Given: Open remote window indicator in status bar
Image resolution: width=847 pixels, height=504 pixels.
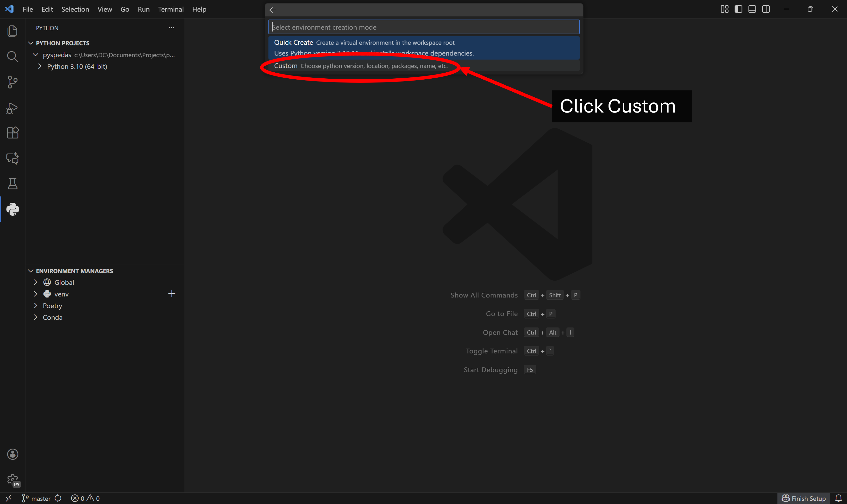Looking at the screenshot, I should [9, 498].
